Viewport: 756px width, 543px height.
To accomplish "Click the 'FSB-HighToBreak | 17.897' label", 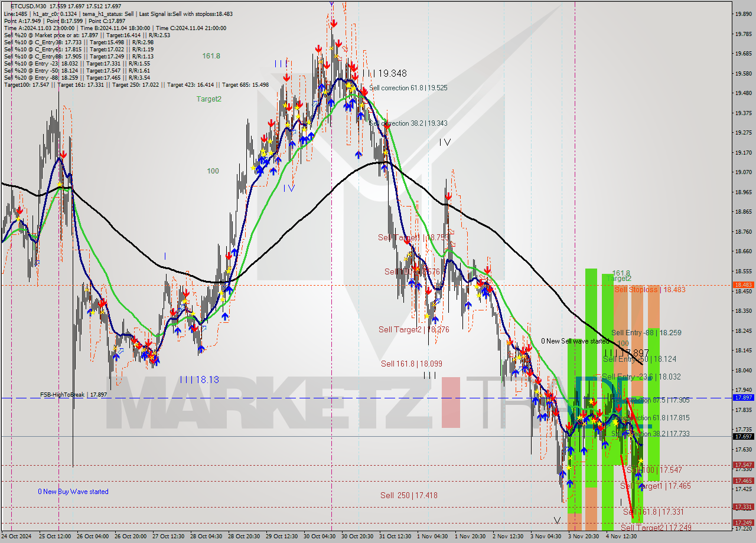I will [73, 394].
